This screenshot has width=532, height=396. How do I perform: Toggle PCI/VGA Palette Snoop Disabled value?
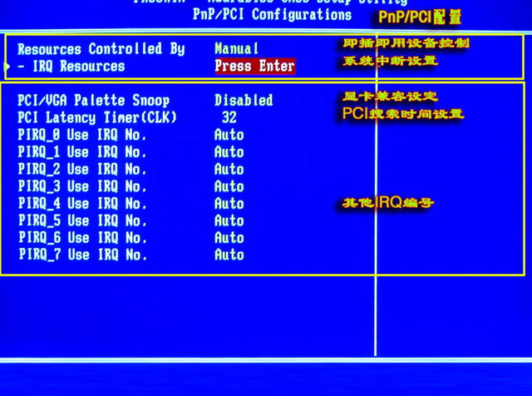[x=243, y=100]
